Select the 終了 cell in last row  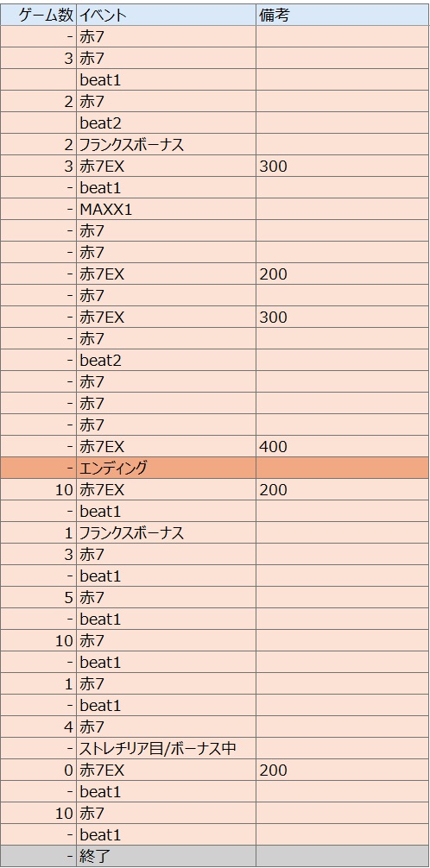[x=167, y=857]
